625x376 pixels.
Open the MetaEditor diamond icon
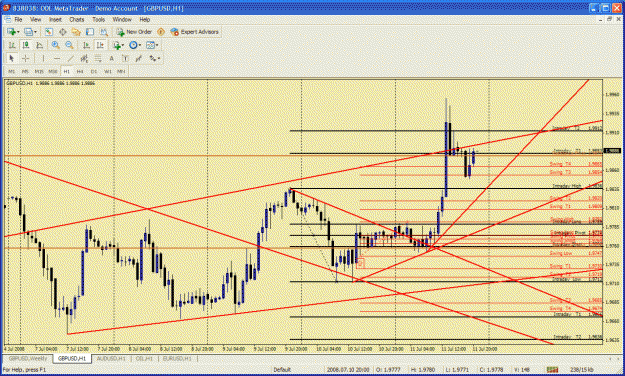tap(161, 32)
